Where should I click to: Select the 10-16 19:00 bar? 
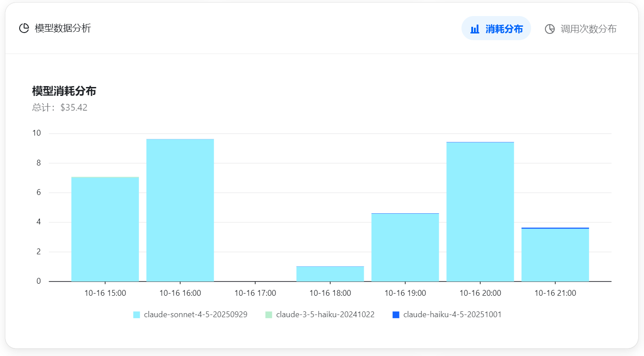click(405, 248)
